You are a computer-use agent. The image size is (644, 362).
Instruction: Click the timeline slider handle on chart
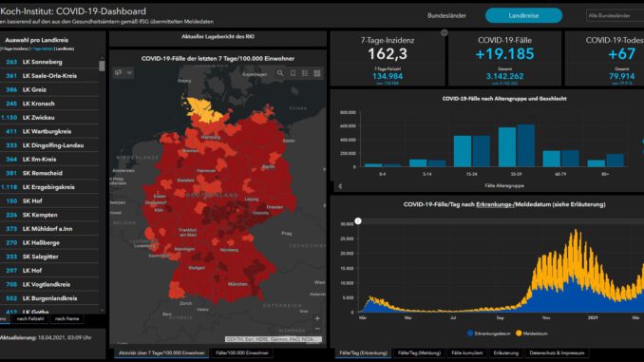point(358,221)
